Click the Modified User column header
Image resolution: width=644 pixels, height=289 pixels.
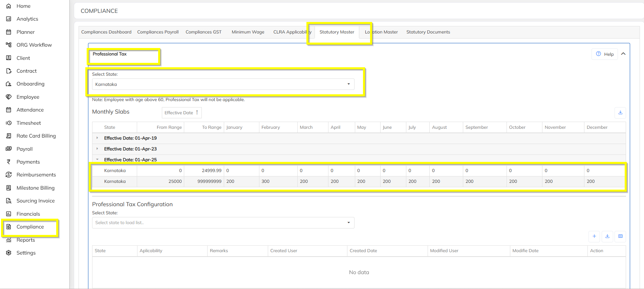point(469,251)
